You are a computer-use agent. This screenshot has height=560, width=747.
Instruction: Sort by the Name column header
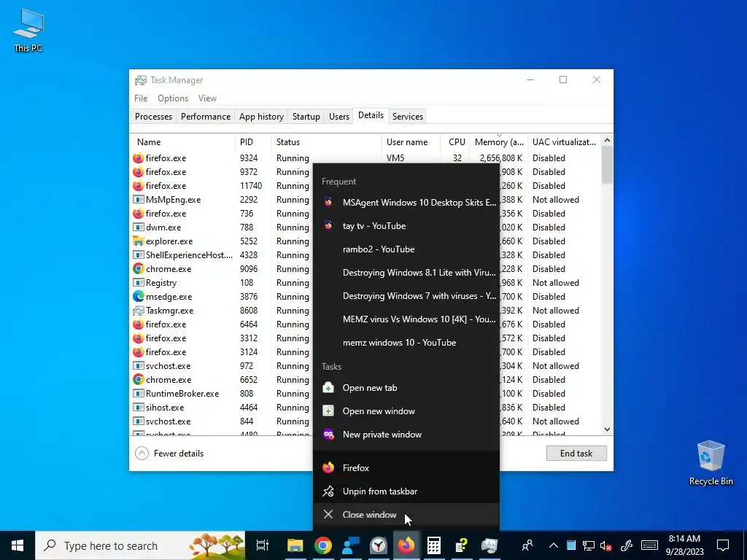(x=183, y=142)
